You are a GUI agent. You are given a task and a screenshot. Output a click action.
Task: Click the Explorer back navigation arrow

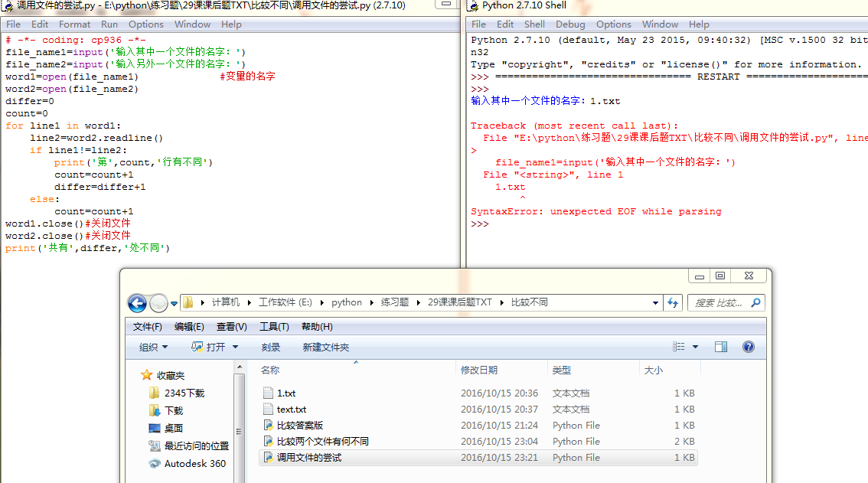coord(137,303)
